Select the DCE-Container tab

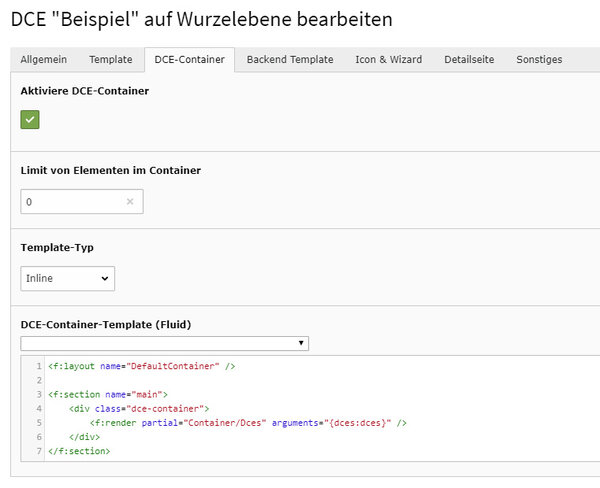tap(189, 59)
